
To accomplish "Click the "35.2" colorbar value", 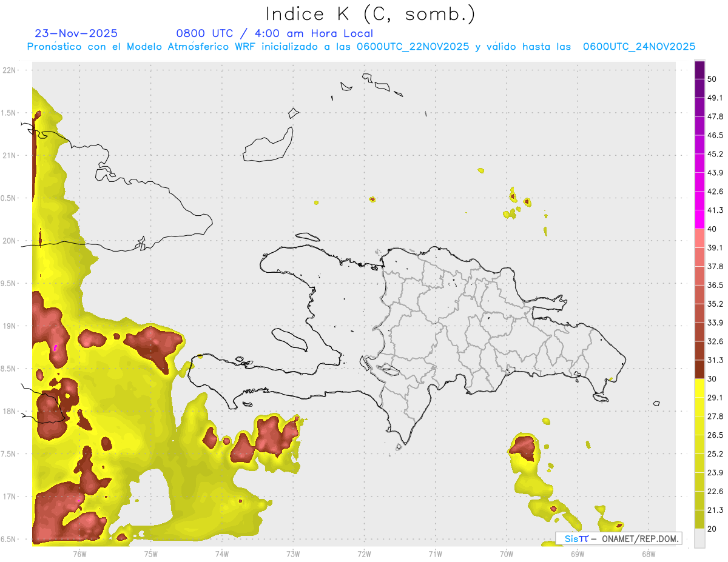I will pos(715,304).
